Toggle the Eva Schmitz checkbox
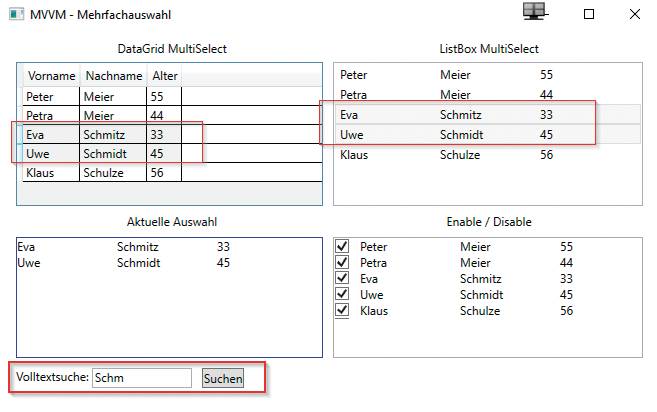 342,278
